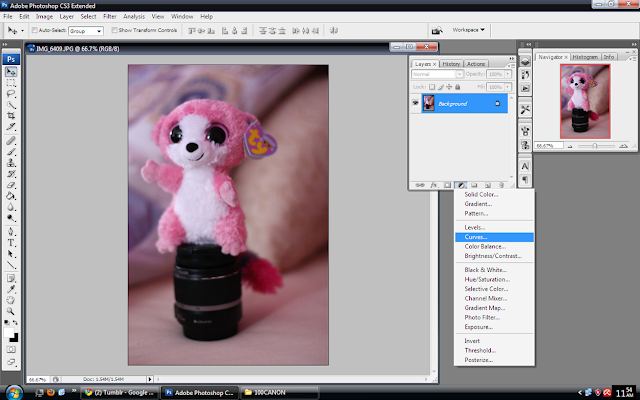Open the layer Fill arrow
Image resolution: width=640 pixels, height=400 pixels.
(508, 87)
